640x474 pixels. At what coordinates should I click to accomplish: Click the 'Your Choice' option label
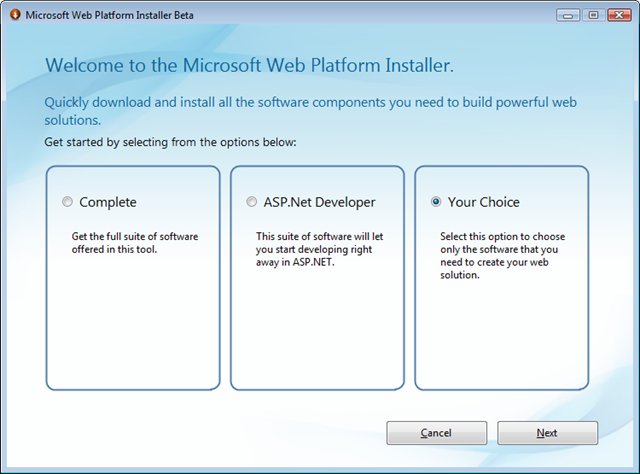(x=484, y=202)
